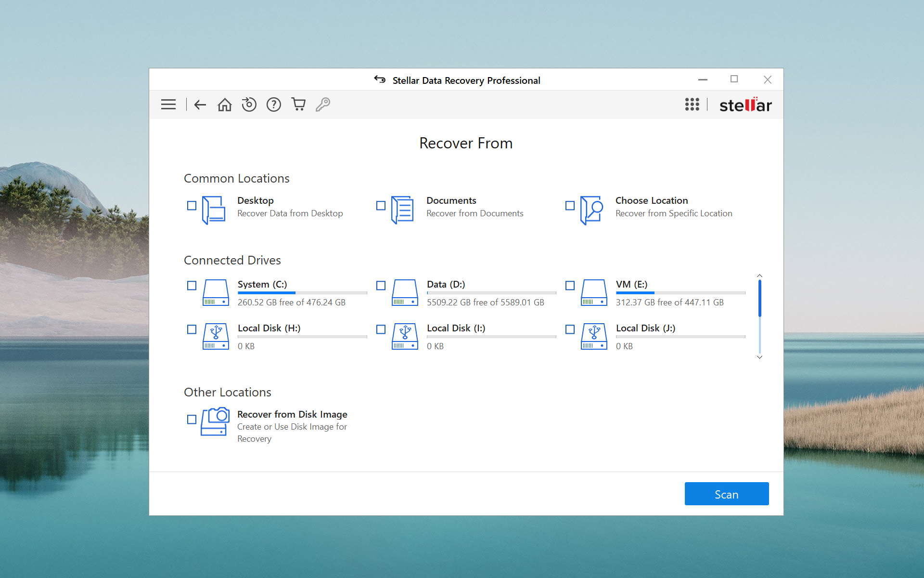Open the nine-dot apps grid icon
This screenshot has height=578, width=924.
(x=692, y=105)
